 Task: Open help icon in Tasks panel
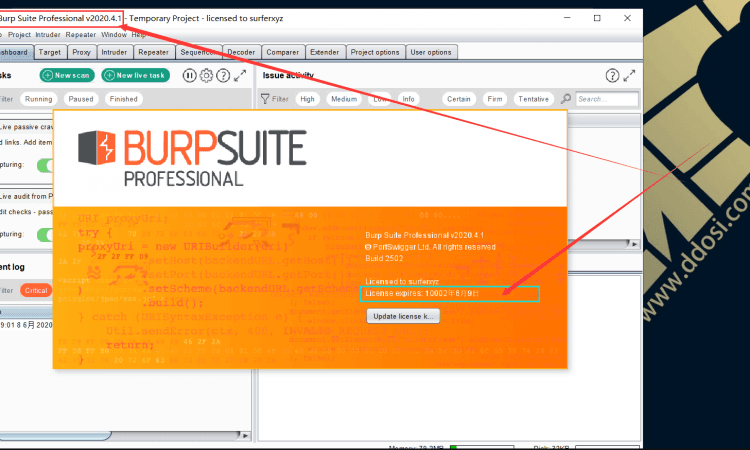pos(223,76)
